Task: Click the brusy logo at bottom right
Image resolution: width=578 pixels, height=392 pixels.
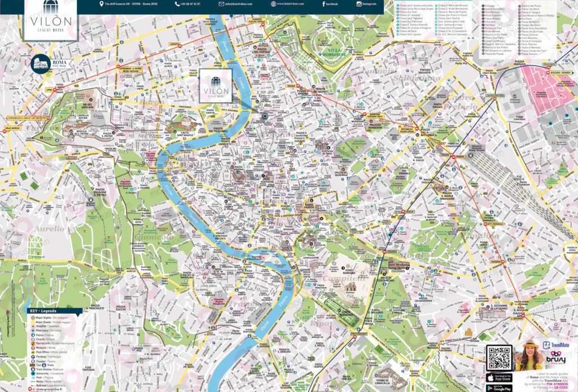Action: [555, 359]
